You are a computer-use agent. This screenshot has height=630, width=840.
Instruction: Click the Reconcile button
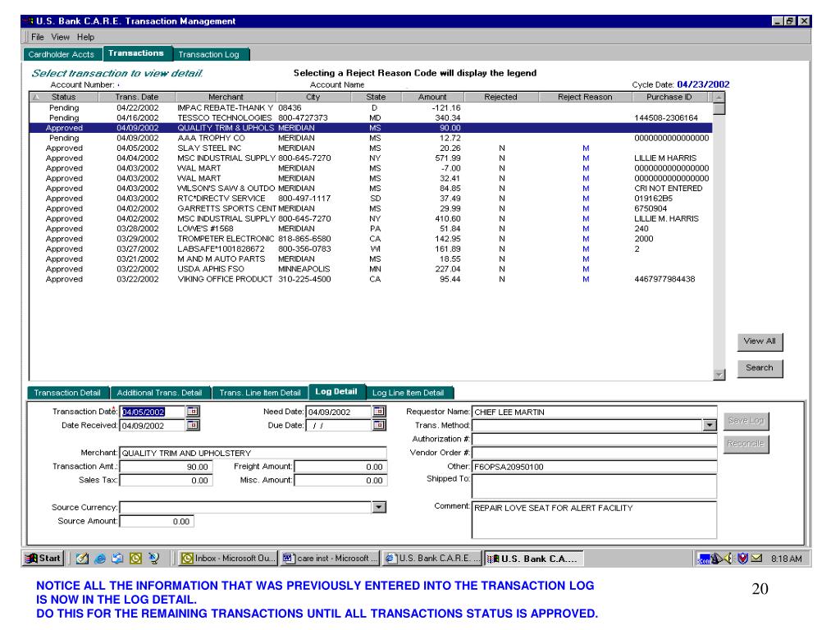tap(746, 444)
